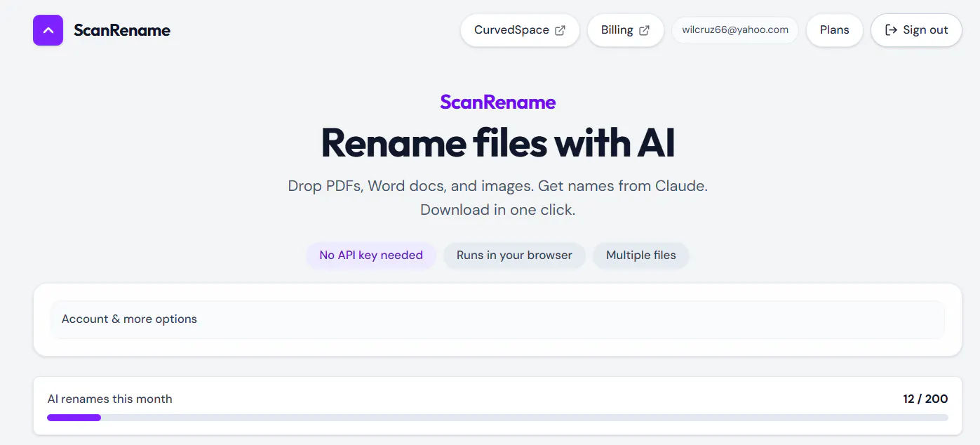Click the external-link icon beside Billing
The height and width of the screenshot is (445, 980).
[x=644, y=30]
